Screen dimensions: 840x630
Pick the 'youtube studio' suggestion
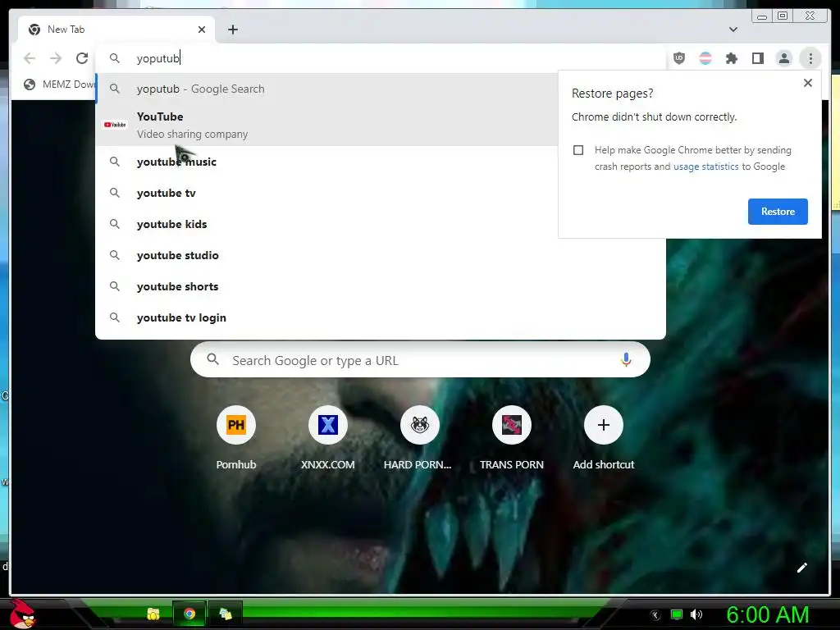381,255
